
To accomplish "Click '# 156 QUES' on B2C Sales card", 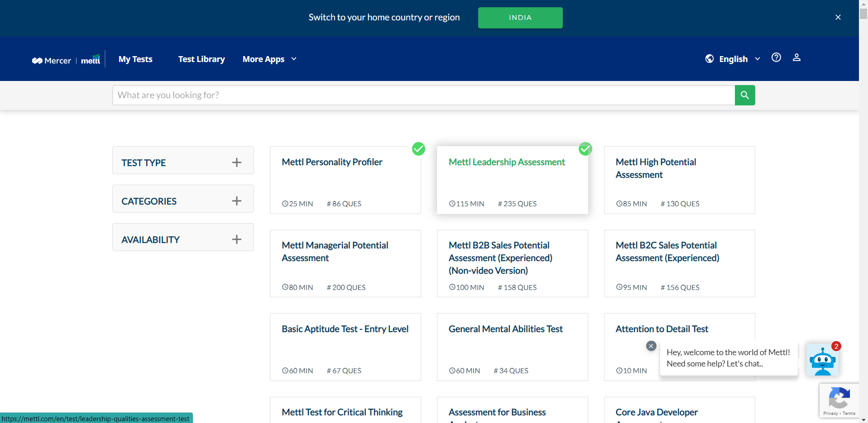I will [x=680, y=287].
